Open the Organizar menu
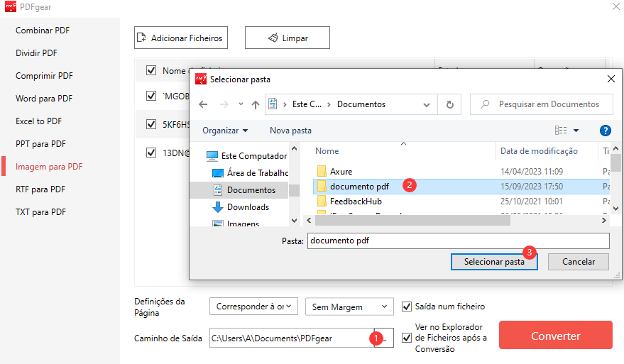 pos(225,131)
